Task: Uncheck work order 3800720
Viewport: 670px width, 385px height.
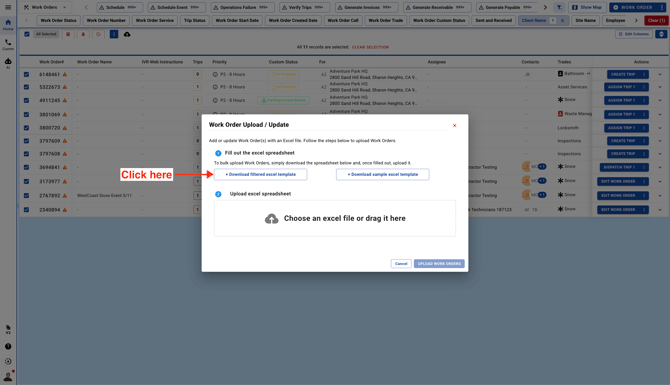Action: pos(26,128)
